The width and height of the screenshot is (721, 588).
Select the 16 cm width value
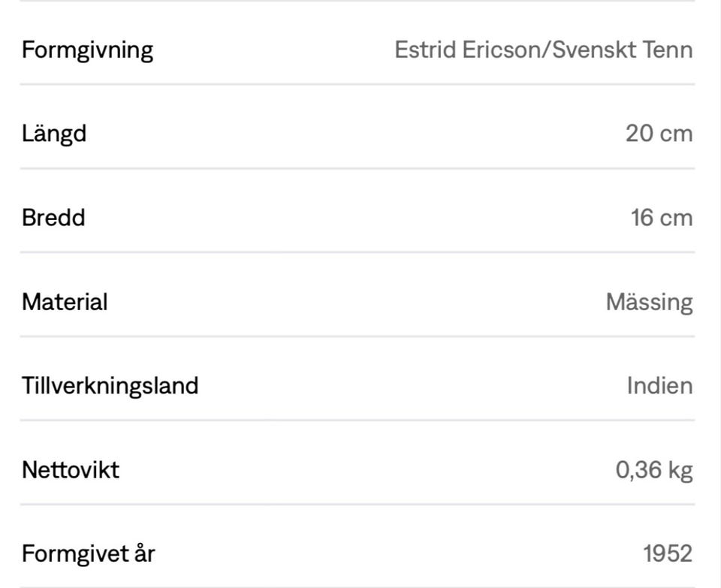[x=661, y=218]
